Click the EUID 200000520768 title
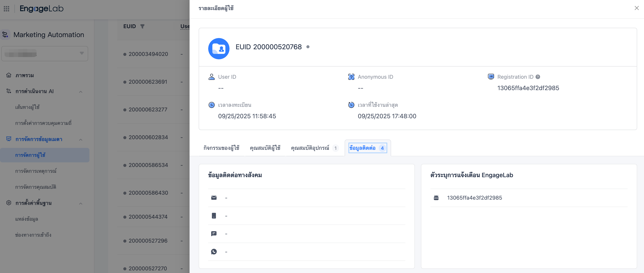This screenshot has width=644, height=273. [x=269, y=47]
